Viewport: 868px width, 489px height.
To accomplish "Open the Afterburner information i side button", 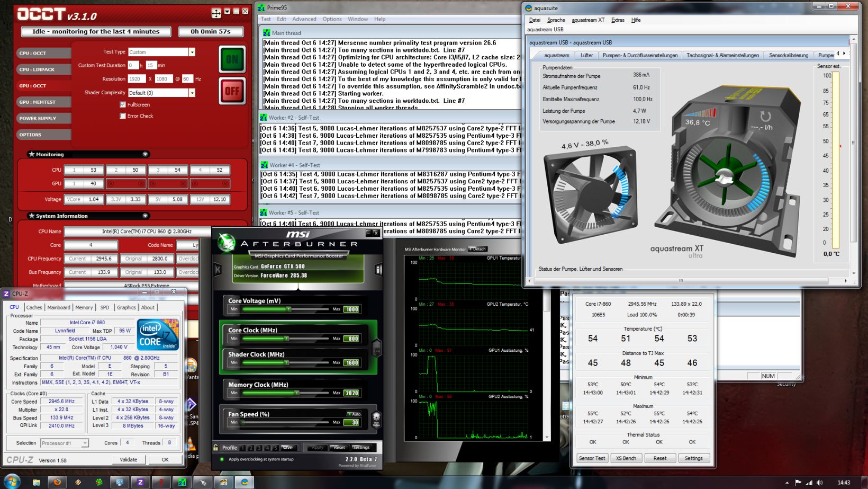I will (378, 270).
